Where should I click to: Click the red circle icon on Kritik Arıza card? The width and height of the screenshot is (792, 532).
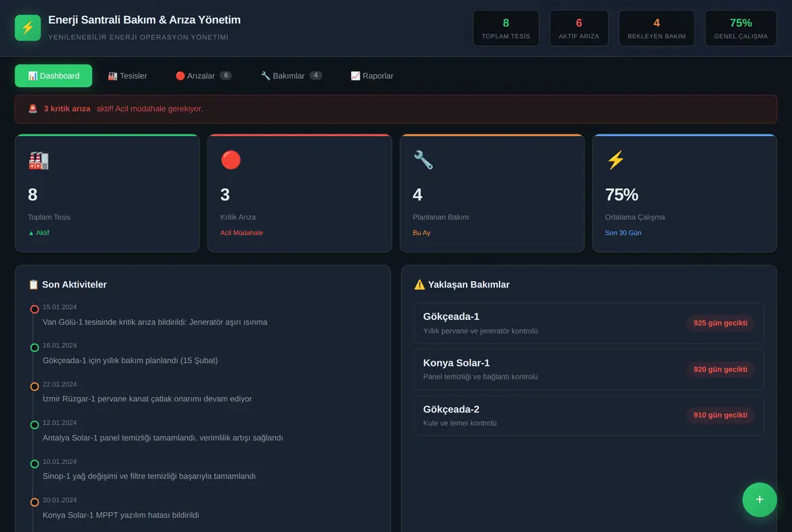pyautogui.click(x=231, y=160)
